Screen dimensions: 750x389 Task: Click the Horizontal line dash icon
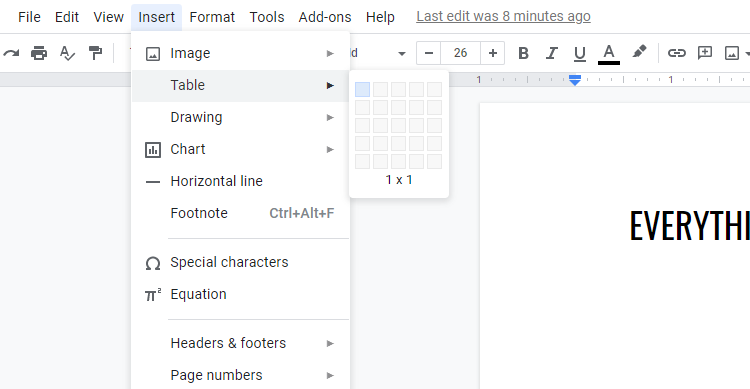(x=153, y=182)
